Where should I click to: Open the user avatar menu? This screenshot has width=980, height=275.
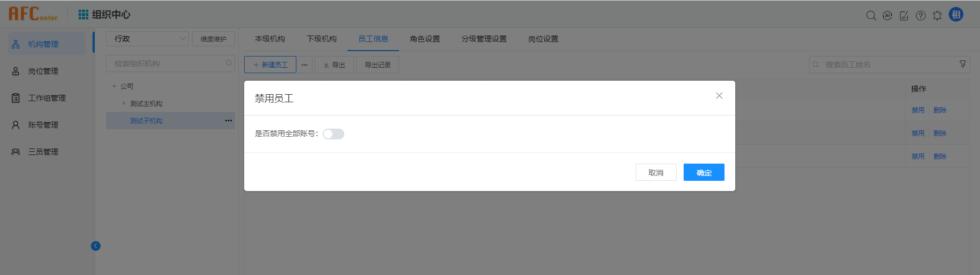pyautogui.click(x=956, y=15)
